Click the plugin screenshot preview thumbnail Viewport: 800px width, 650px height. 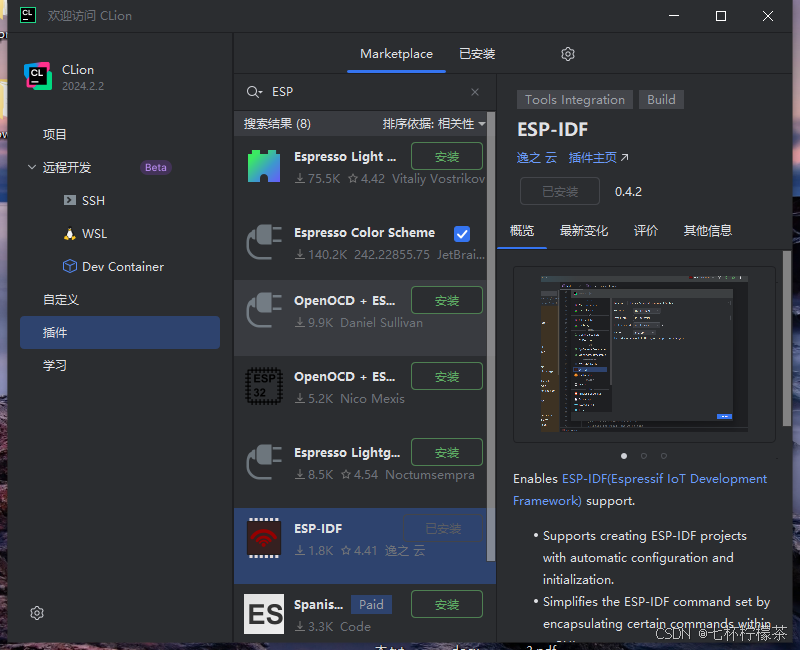pos(644,354)
